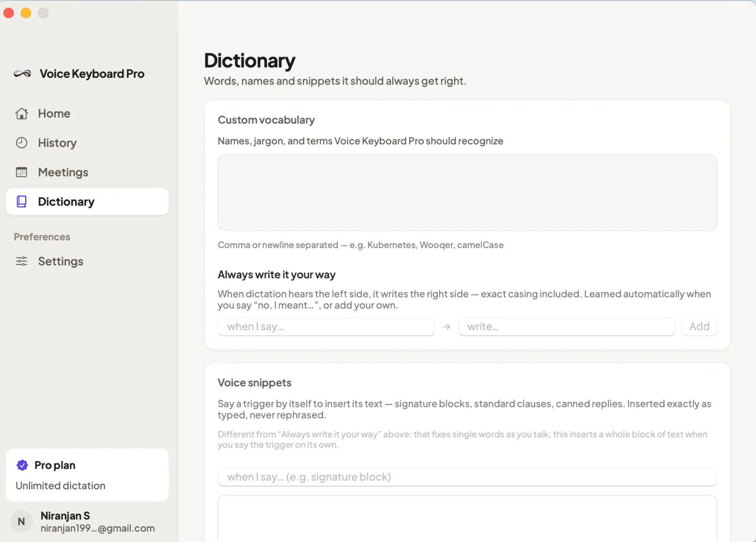
Task: Click the Dictionary page heading
Action: pos(249,61)
